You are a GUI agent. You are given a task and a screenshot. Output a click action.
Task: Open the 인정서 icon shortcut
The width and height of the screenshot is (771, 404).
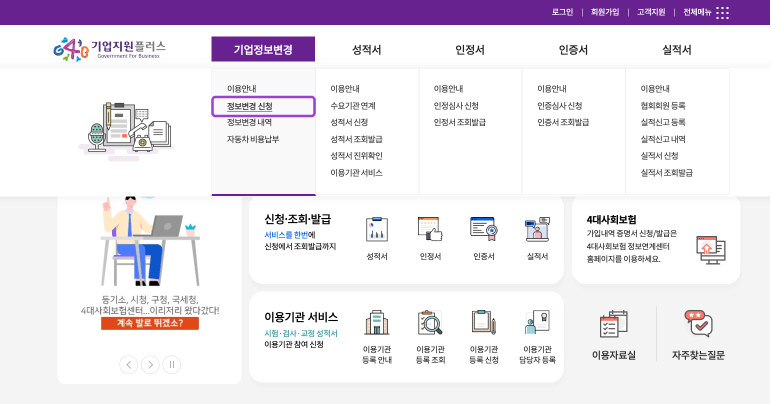click(430, 231)
